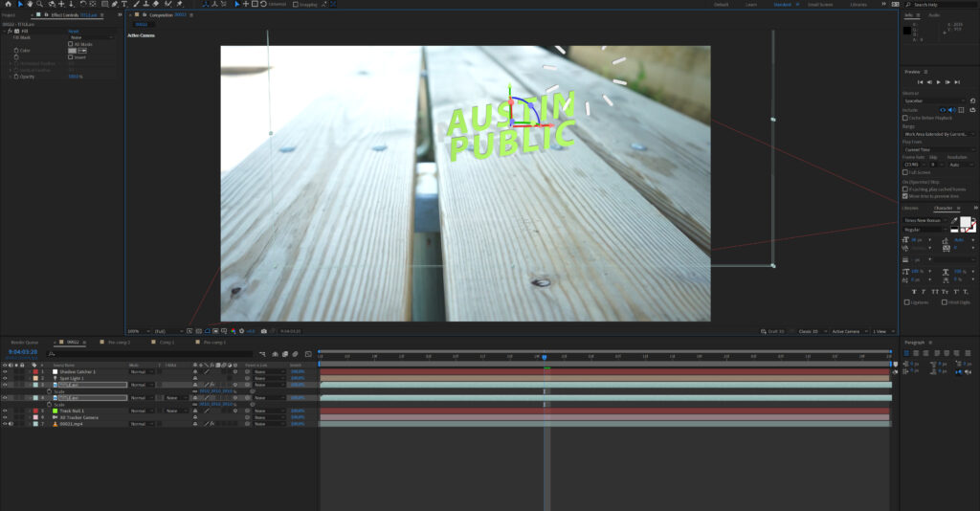Viewport: 980px width, 511px height.
Task: Toggle Frame Blending timeline switch
Action: coord(284,354)
